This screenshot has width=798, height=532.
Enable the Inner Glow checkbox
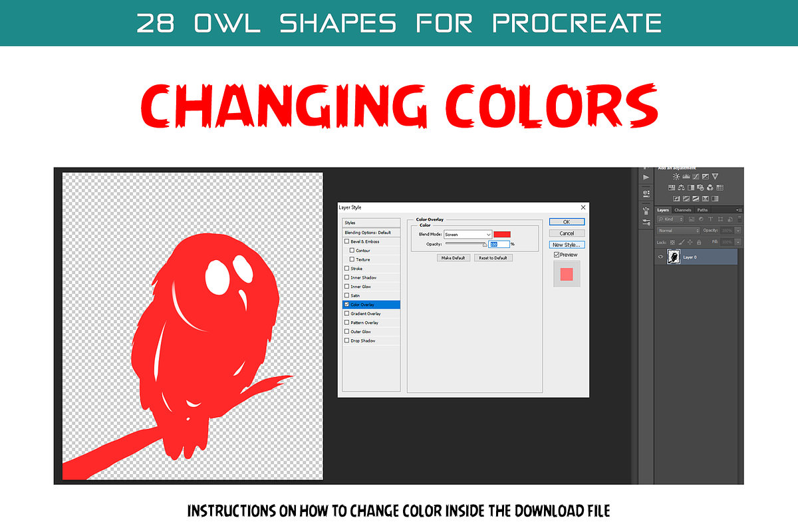point(346,287)
